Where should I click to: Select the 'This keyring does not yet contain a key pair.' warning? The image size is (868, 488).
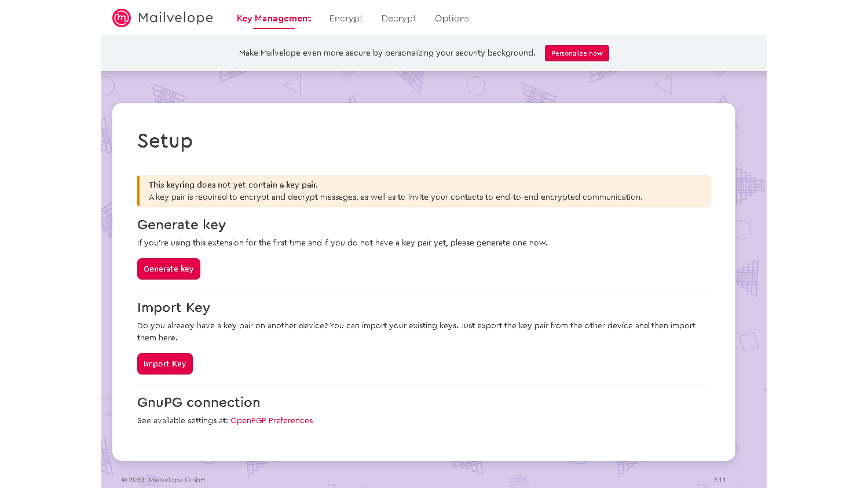tap(233, 185)
